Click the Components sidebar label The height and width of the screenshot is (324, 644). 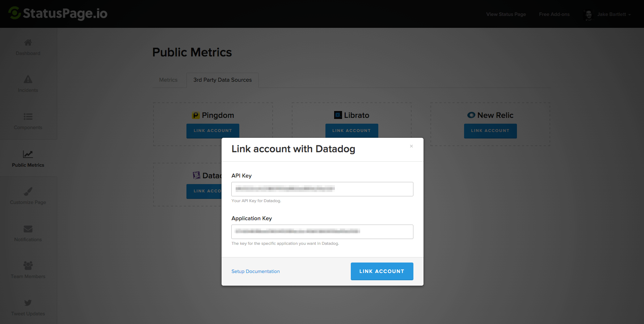28,128
